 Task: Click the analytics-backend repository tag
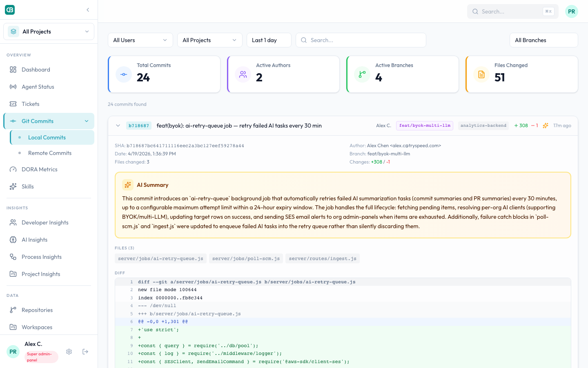pyautogui.click(x=483, y=126)
